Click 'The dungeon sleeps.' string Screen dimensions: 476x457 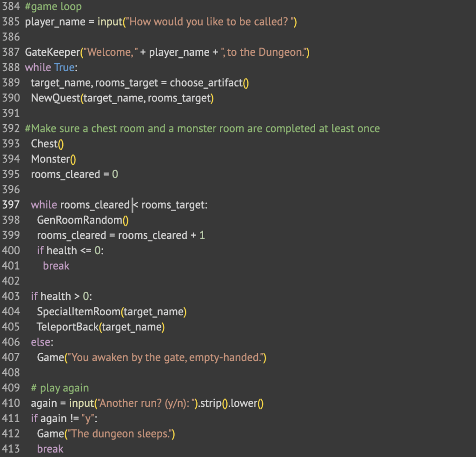120,433
